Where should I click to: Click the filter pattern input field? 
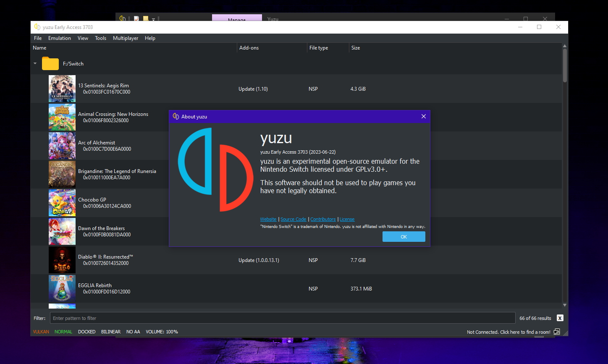click(x=282, y=318)
